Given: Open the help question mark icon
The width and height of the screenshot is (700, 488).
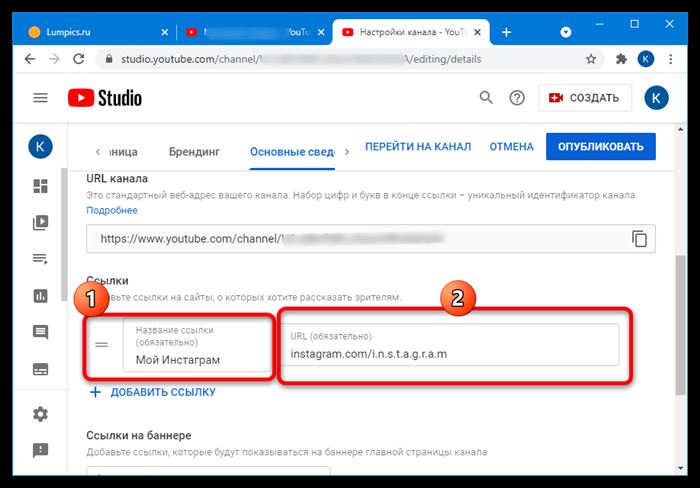Looking at the screenshot, I should [x=517, y=98].
